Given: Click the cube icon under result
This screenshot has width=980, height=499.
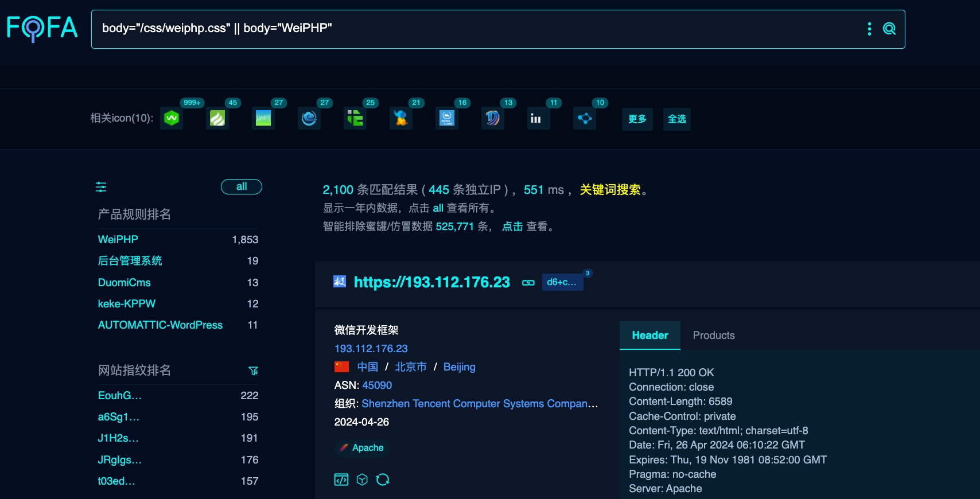Looking at the screenshot, I should (362, 479).
